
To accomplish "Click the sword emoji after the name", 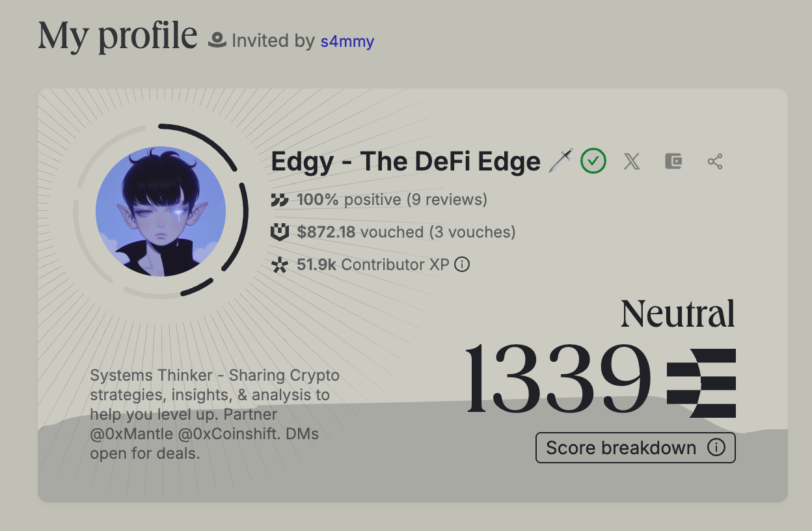I will click(x=561, y=161).
